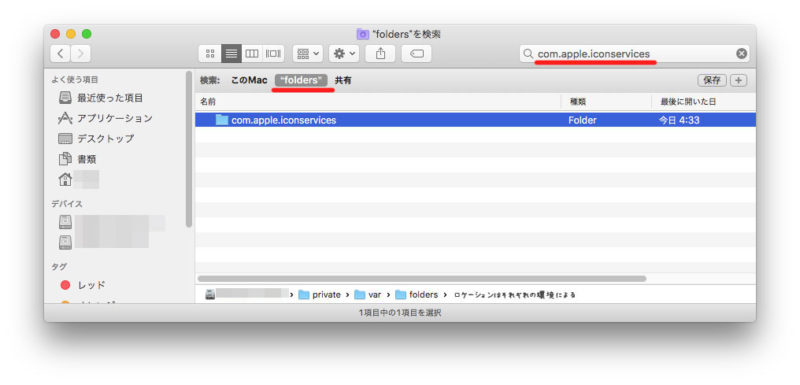Viewport: 800px width, 385px height.
Task: Click the disk icon in path bar
Action: click(210, 294)
